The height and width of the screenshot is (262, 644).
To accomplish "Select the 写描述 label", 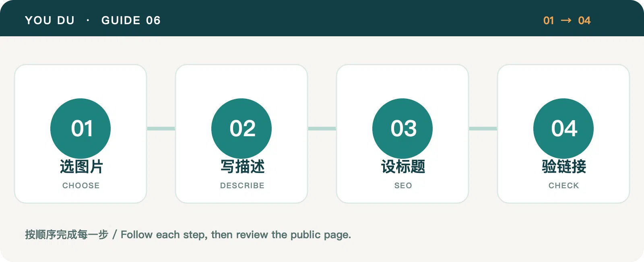I will pos(242,166).
